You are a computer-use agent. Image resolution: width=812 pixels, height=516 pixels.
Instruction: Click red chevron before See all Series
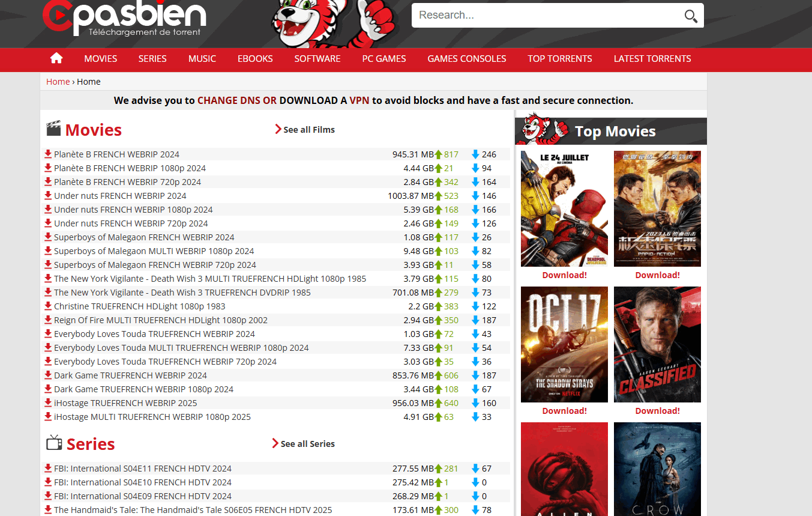tap(275, 443)
